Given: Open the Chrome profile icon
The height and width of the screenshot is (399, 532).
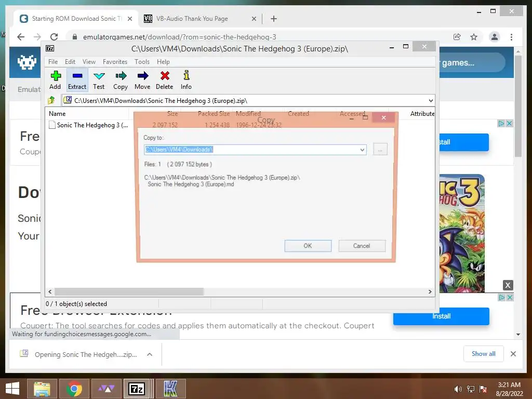Looking at the screenshot, I should click(x=495, y=37).
